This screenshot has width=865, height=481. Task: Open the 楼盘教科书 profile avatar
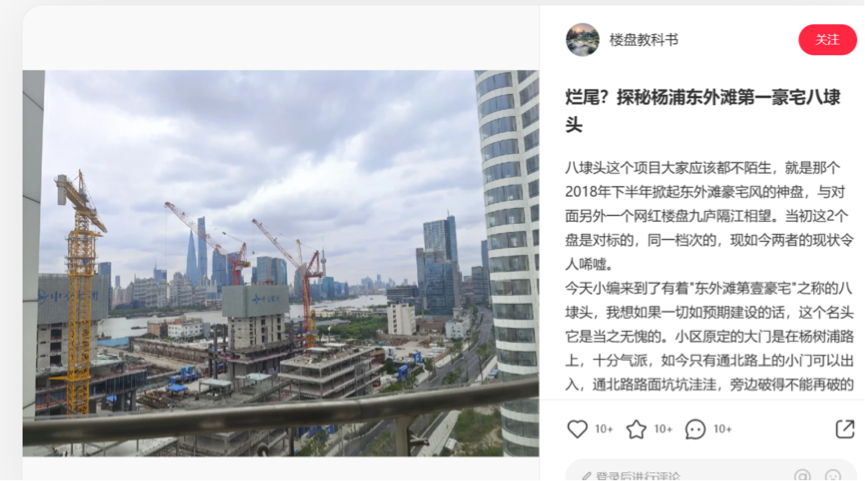[x=582, y=40]
